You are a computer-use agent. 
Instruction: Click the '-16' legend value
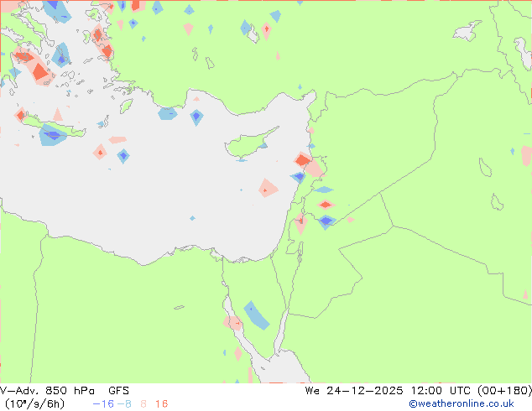pyautogui.click(x=103, y=404)
